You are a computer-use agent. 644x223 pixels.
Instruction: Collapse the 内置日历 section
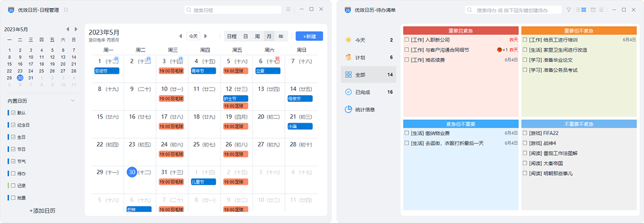pos(72,101)
